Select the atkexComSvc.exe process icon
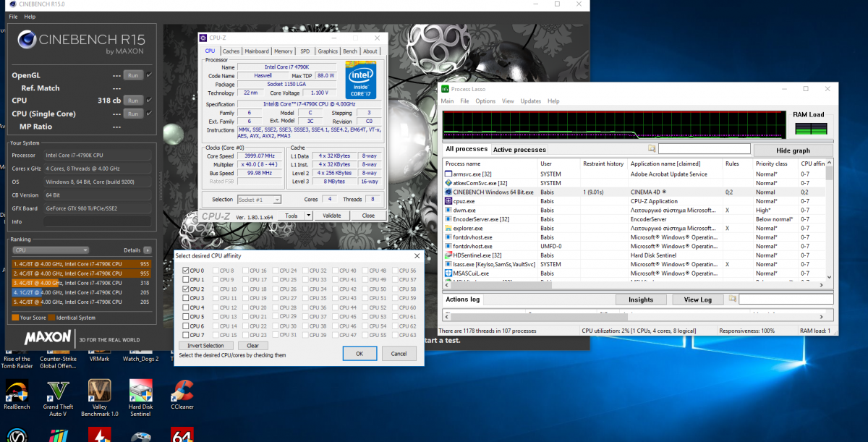The image size is (868, 442). point(448,183)
